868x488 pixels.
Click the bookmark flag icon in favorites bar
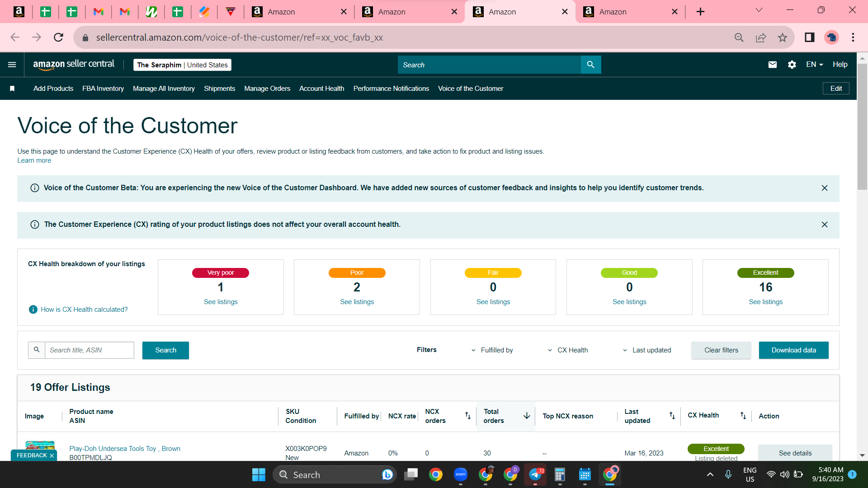(x=12, y=89)
